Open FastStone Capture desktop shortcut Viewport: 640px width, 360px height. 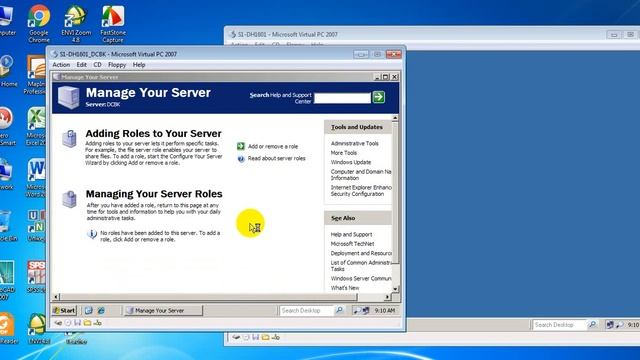click(113, 23)
